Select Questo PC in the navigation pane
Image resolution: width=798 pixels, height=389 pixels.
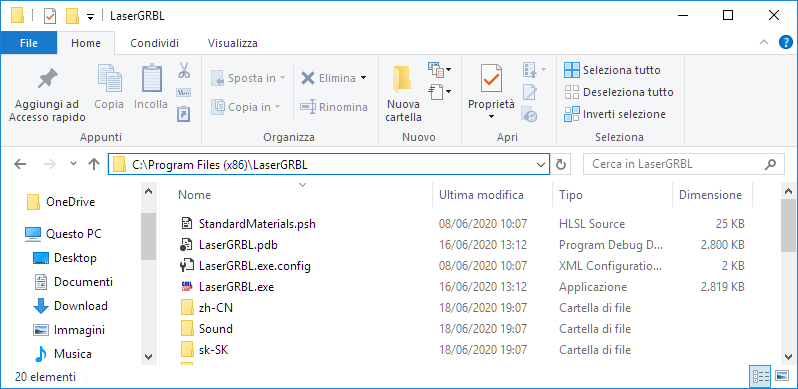point(64,234)
